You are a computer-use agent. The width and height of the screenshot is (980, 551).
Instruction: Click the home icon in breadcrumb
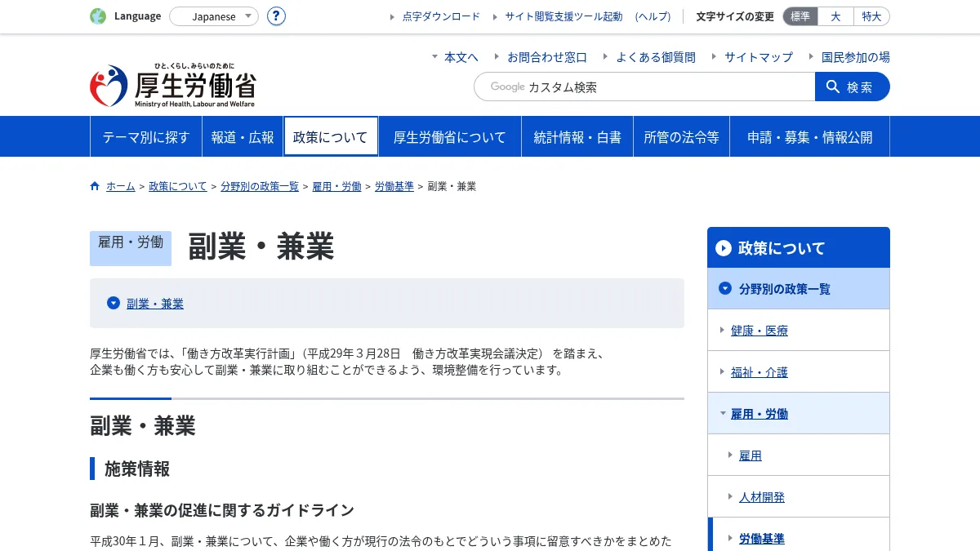coord(95,186)
